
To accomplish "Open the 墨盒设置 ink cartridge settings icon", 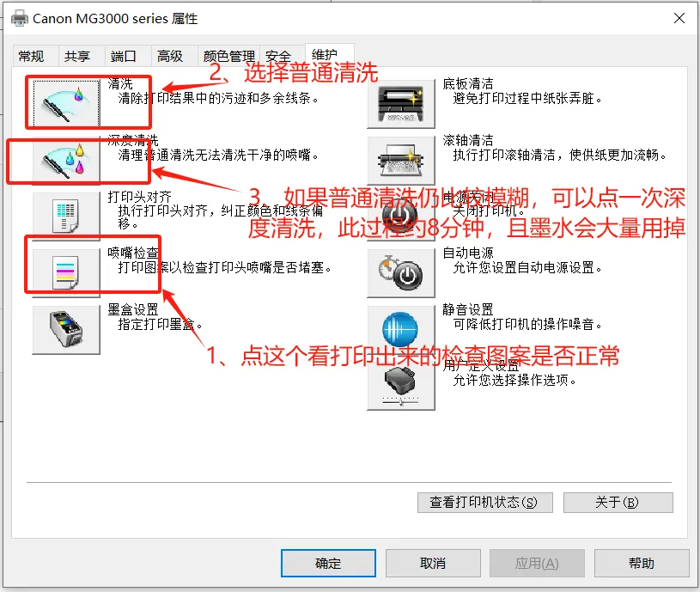I will pos(66,329).
